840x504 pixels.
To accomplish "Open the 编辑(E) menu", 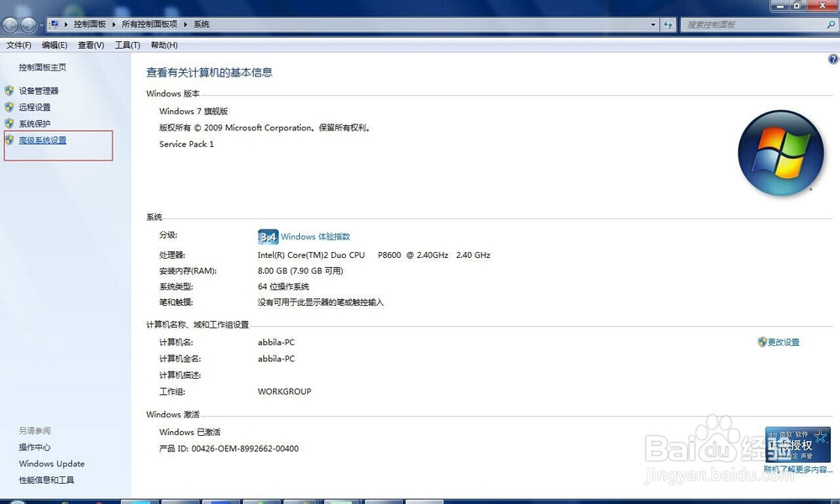I will (x=55, y=45).
